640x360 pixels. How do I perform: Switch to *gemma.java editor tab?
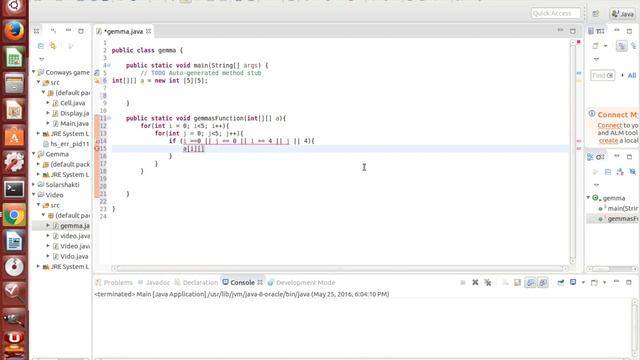pyautogui.click(x=123, y=31)
